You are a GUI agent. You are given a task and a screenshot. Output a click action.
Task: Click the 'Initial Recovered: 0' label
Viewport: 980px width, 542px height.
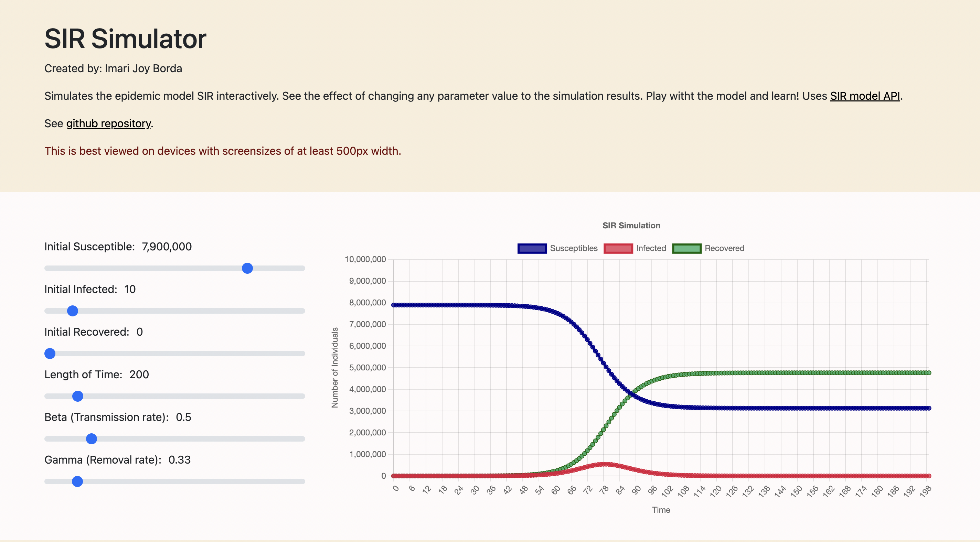94,332
